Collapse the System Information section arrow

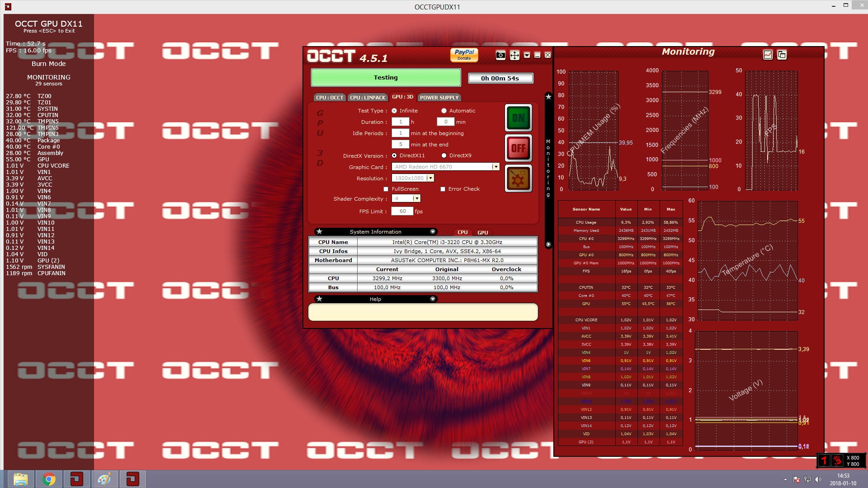coord(433,232)
